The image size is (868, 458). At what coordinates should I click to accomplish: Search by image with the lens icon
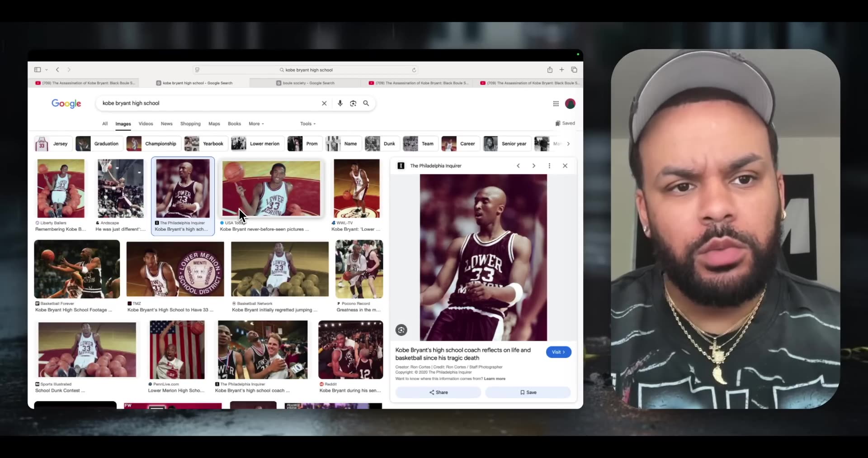click(353, 103)
